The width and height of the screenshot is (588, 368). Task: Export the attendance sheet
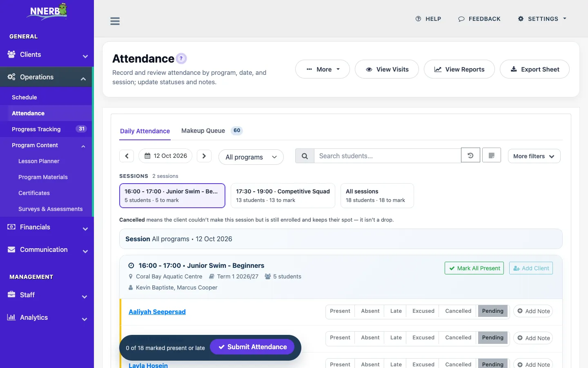tap(535, 70)
